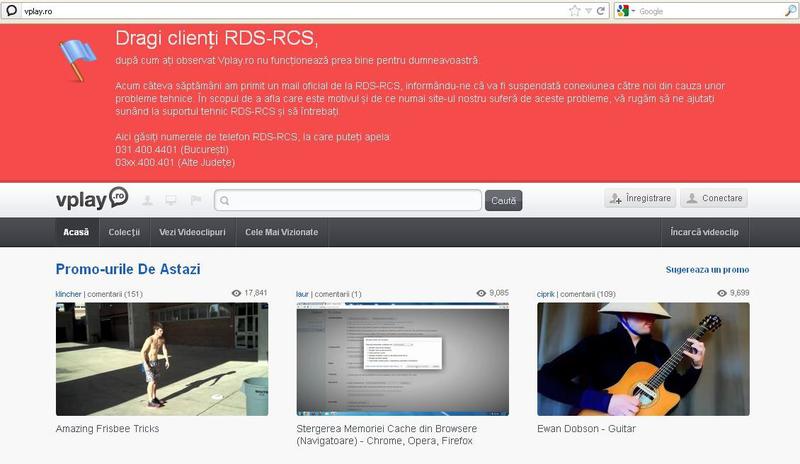The height and width of the screenshot is (464, 800).
Task: Open the URL history dropdown arrow
Action: [588, 11]
